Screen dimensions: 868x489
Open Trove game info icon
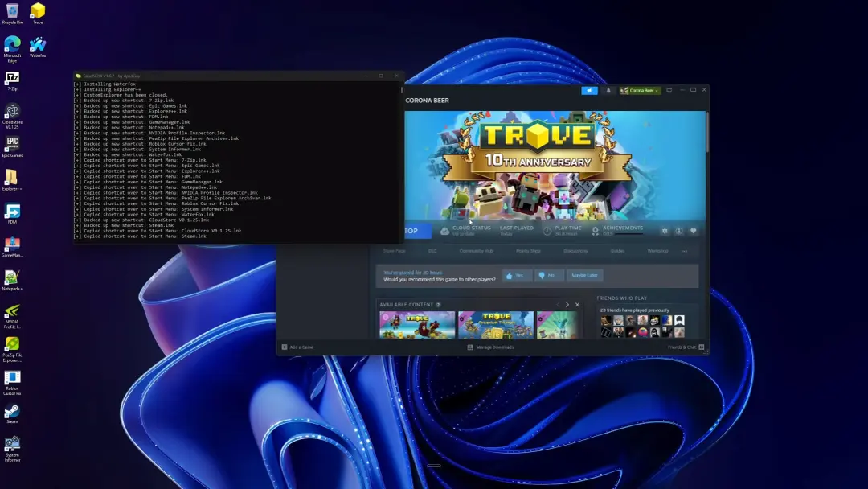coord(678,231)
